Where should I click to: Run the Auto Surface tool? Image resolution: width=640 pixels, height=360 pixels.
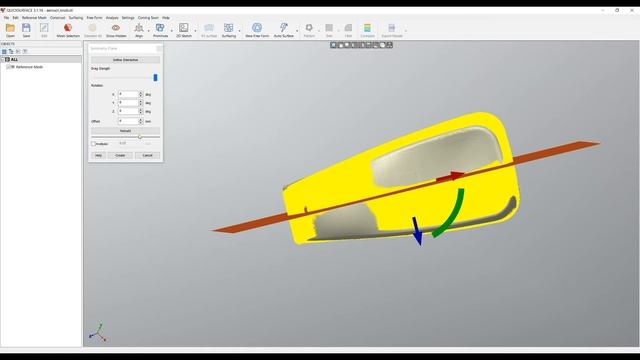283,28
